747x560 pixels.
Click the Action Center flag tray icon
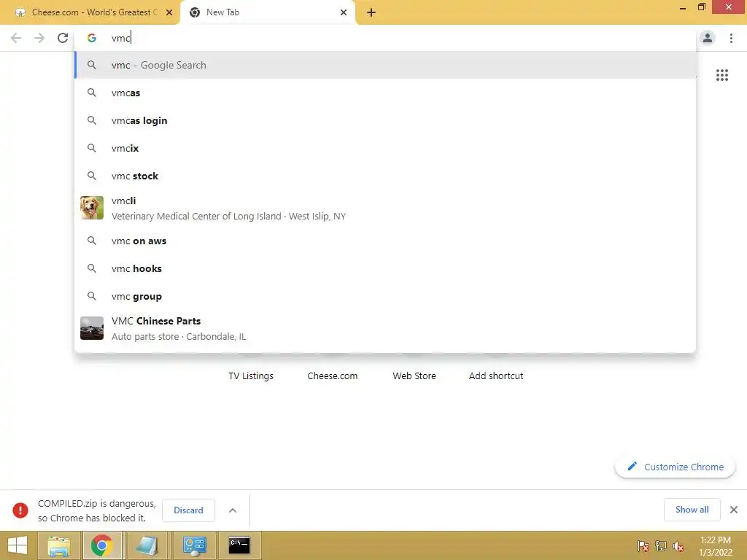643,546
